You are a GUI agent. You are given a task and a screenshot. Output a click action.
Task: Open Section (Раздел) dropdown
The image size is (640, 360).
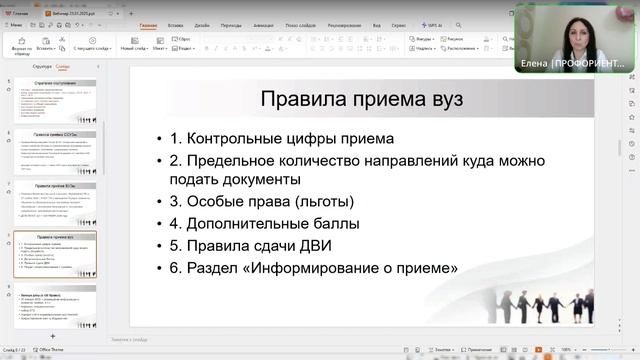pos(193,49)
